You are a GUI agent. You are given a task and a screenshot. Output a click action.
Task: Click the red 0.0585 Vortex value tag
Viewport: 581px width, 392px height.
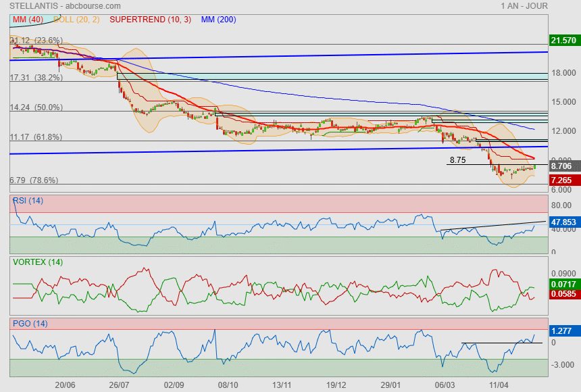[564, 294]
